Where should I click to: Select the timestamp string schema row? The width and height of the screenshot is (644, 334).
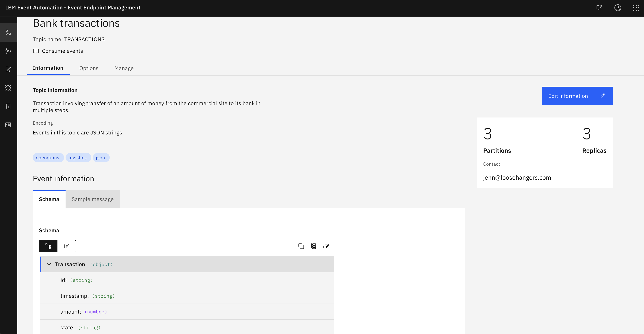(187, 296)
